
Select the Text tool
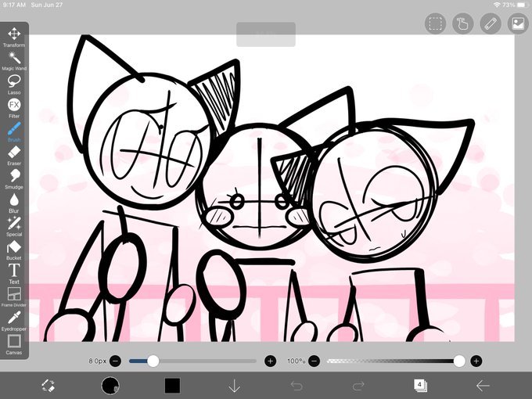click(x=14, y=274)
